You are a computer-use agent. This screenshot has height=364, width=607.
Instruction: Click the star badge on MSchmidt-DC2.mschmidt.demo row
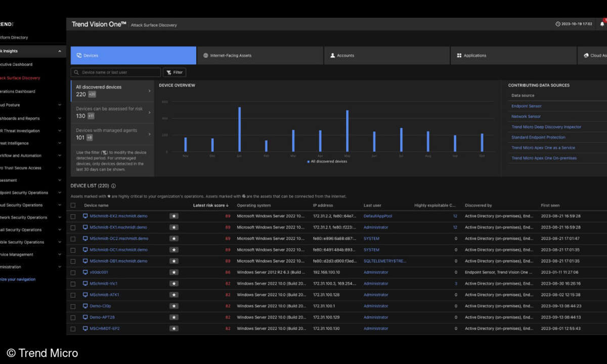tap(174, 239)
